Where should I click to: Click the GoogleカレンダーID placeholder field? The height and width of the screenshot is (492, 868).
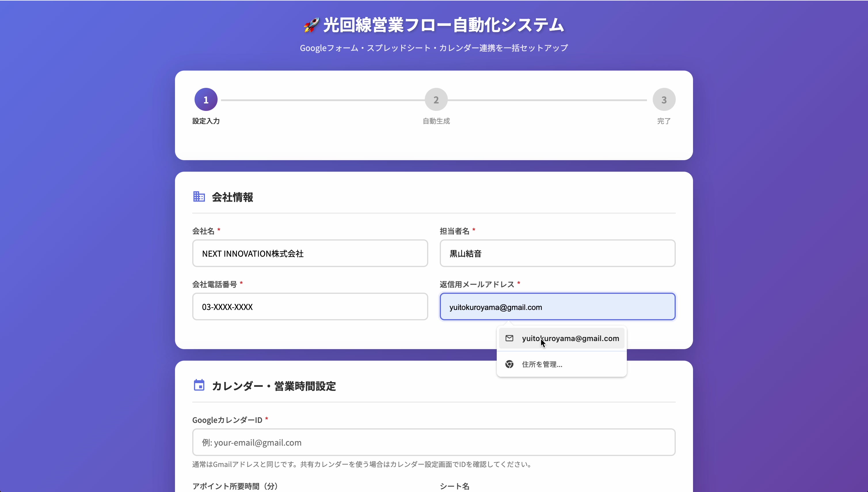(433, 442)
